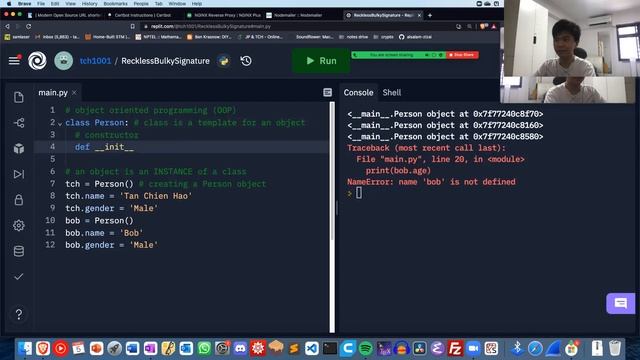This screenshot has width=640, height=360.
Task: Open the Settings gear in the sidebar
Action: point(19,226)
